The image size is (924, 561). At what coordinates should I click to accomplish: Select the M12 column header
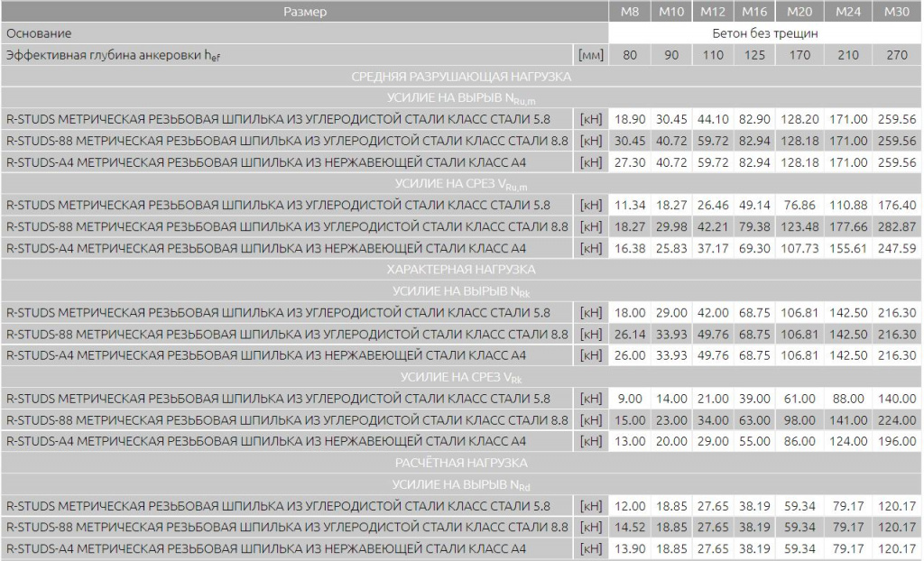point(713,12)
